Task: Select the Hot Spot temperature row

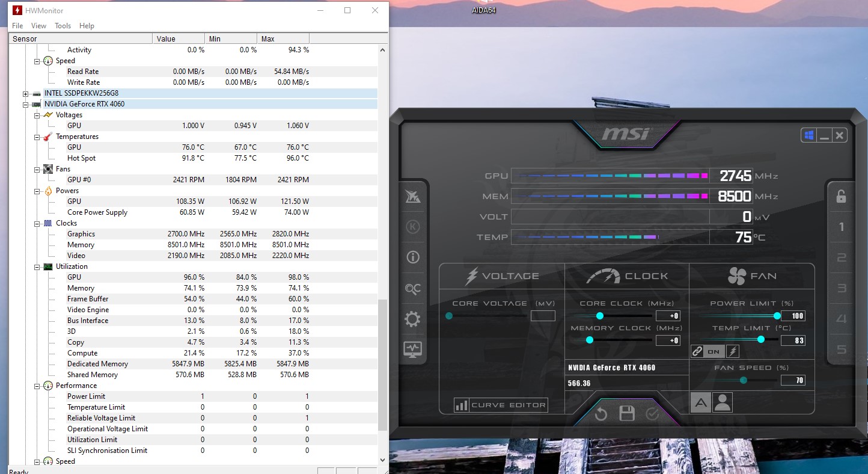Action: [x=194, y=158]
